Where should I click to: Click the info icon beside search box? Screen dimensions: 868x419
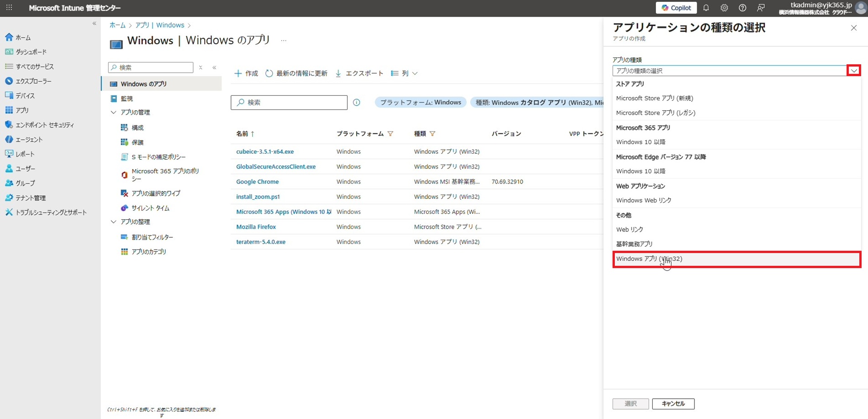(357, 103)
